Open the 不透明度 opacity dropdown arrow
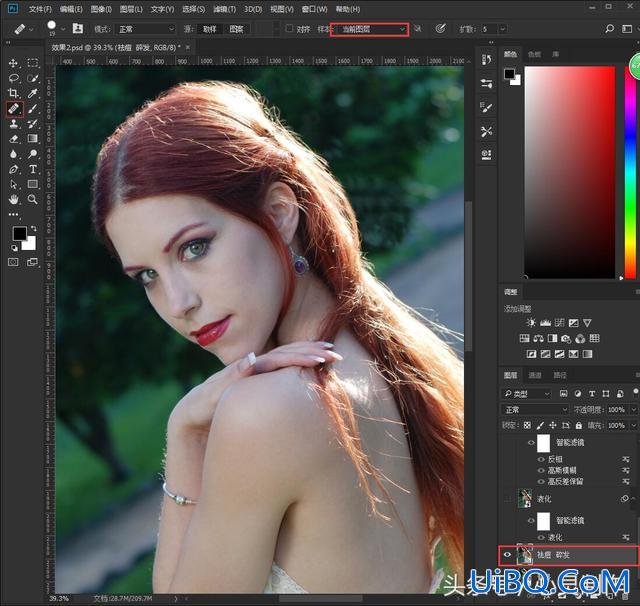This screenshot has width=640, height=606. [633, 409]
